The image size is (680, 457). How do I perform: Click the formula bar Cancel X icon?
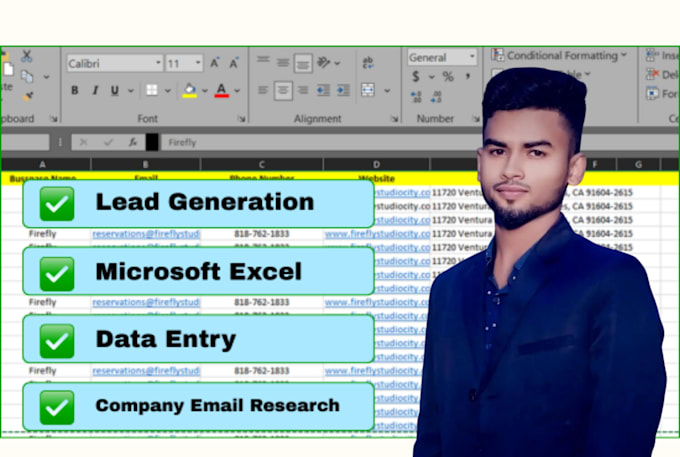[84, 142]
